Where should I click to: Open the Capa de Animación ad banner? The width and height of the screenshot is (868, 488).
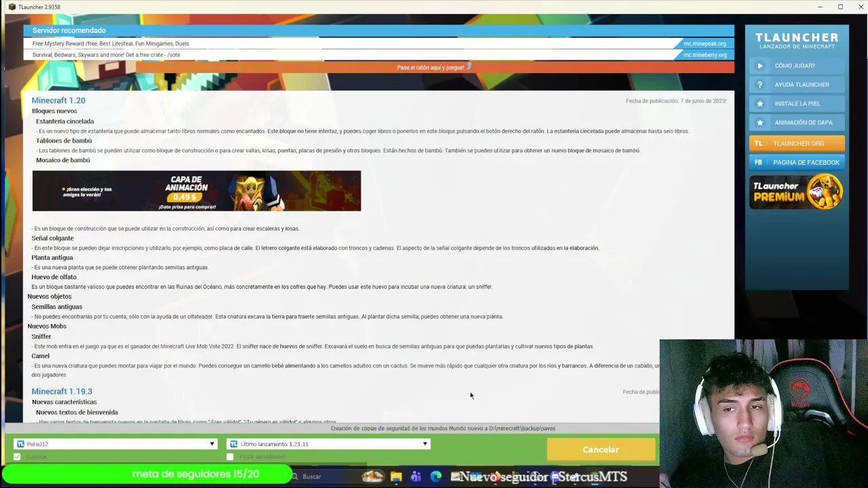click(x=197, y=191)
